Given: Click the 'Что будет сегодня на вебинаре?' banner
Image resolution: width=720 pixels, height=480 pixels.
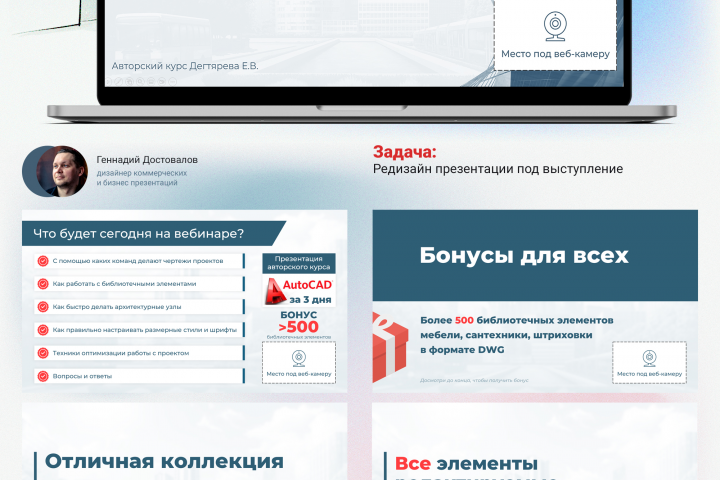Looking at the screenshot, I should [x=154, y=233].
